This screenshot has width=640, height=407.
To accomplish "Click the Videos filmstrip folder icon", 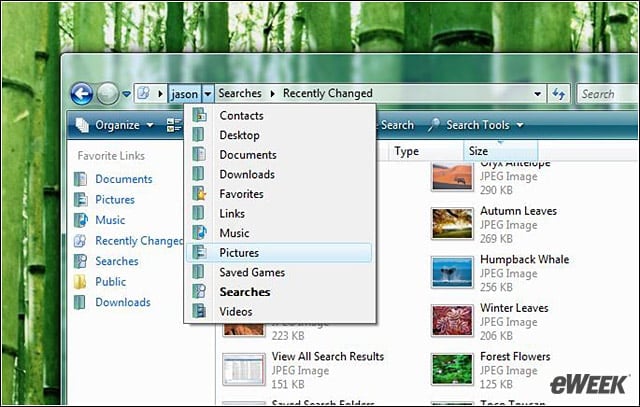I will tap(199, 311).
